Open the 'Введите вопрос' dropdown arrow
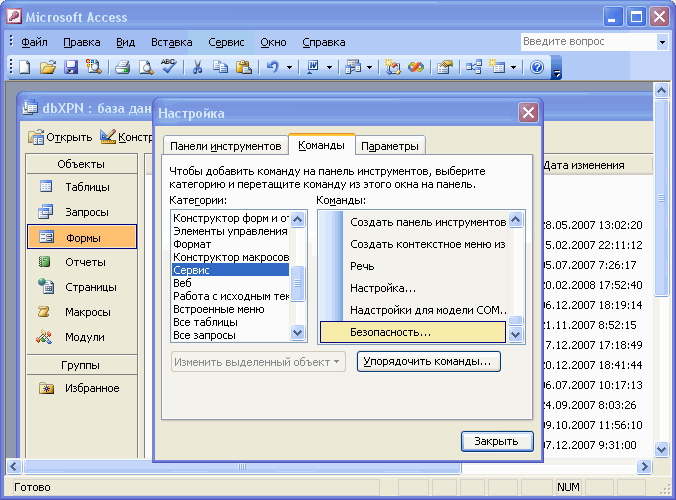Viewport: 676px width, 500px height. coord(663,42)
